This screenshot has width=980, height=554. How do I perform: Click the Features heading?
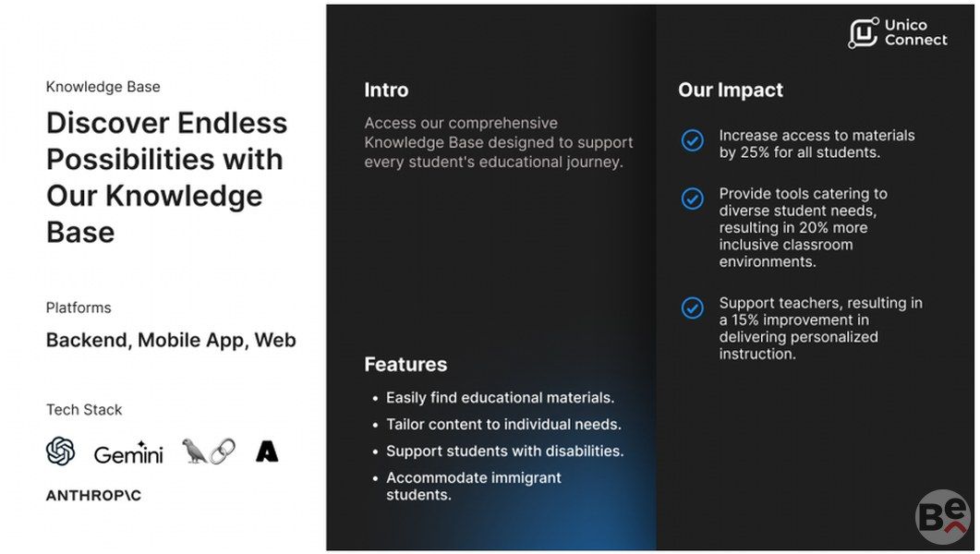click(405, 364)
